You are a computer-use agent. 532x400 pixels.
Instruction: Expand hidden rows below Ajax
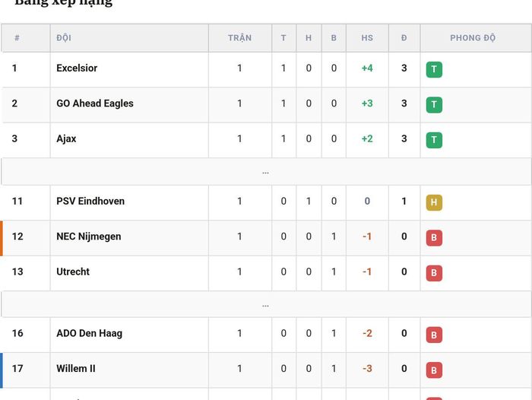(x=266, y=172)
